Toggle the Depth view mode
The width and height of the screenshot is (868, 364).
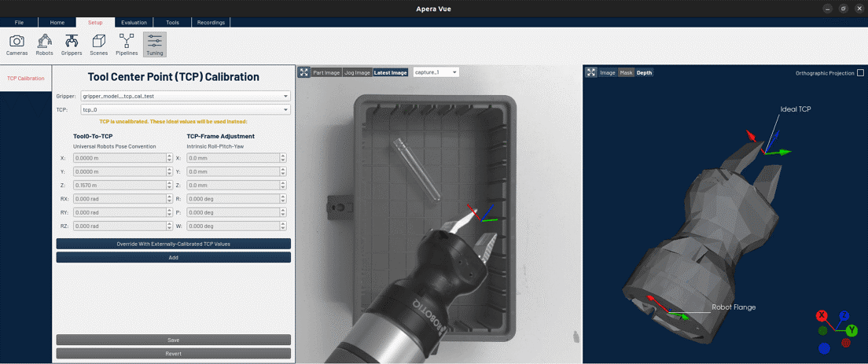click(x=644, y=72)
